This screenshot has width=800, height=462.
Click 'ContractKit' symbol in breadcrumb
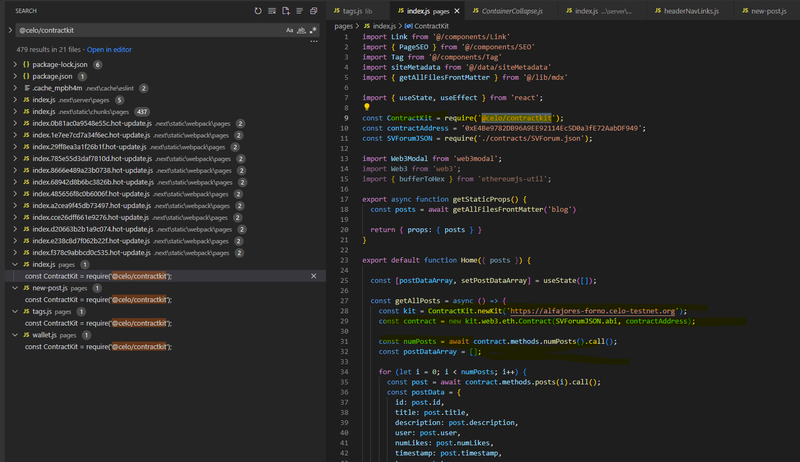pos(431,26)
